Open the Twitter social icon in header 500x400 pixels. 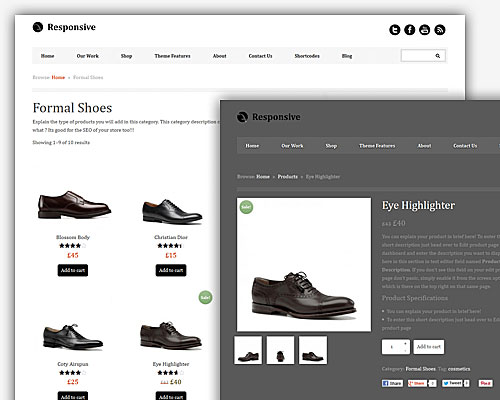(x=395, y=30)
